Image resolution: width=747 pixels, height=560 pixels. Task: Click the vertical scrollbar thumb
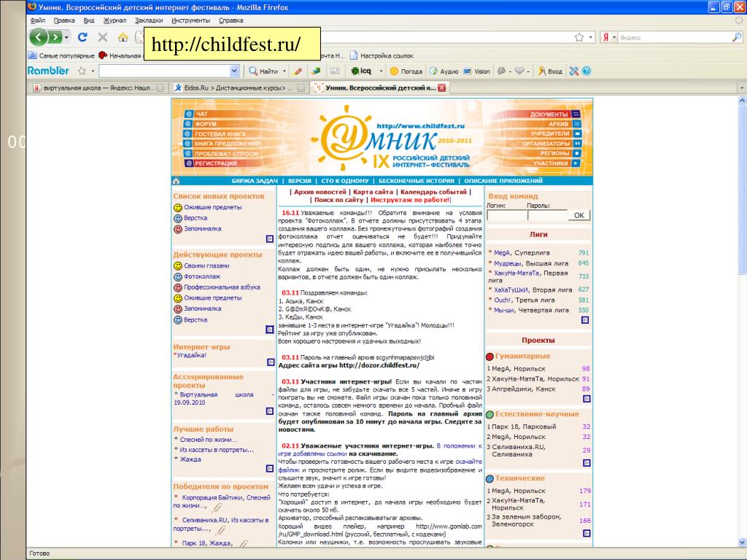point(742,190)
